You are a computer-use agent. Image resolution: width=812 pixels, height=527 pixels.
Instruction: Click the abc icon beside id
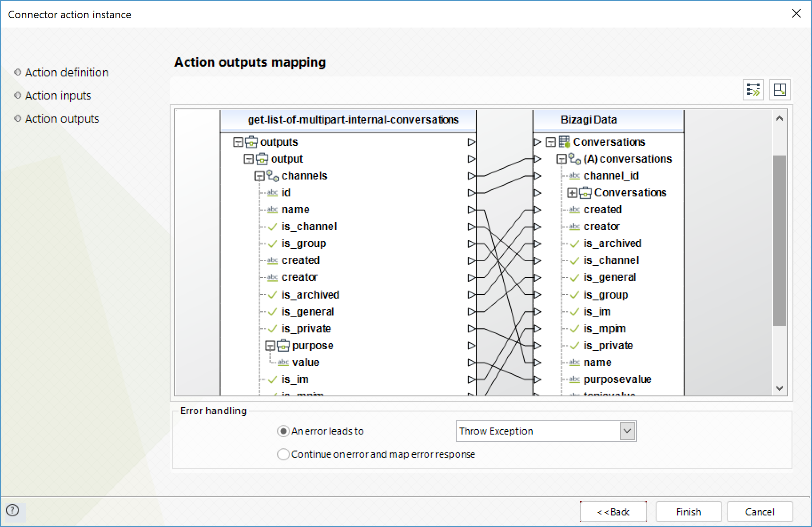tap(273, 193)
